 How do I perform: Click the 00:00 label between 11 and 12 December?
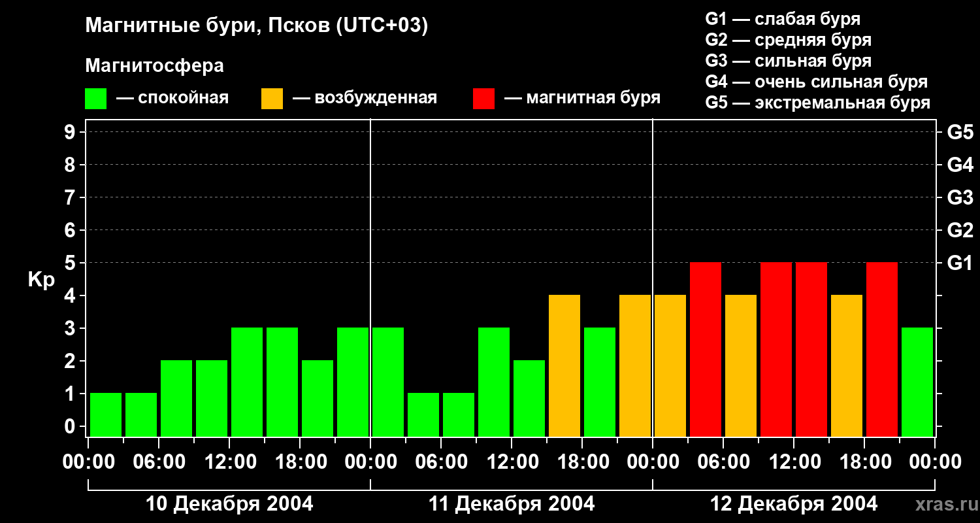[653, 462]
